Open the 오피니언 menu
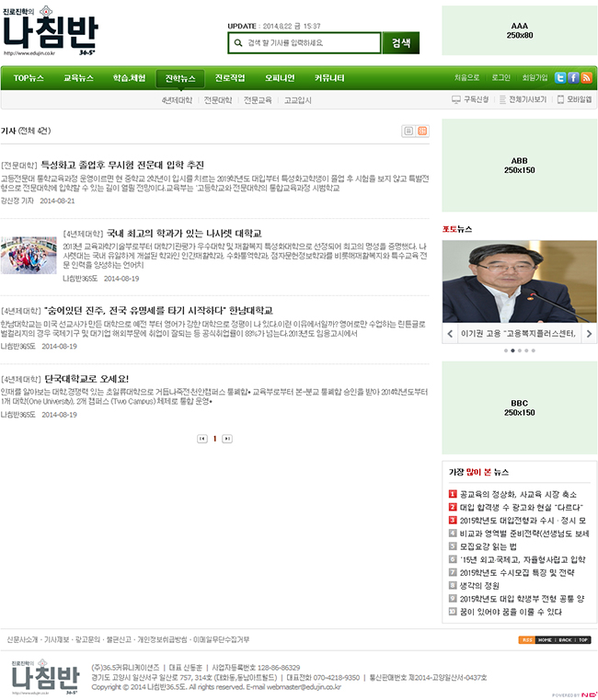The image size is (598, 700). coord(280,78)
